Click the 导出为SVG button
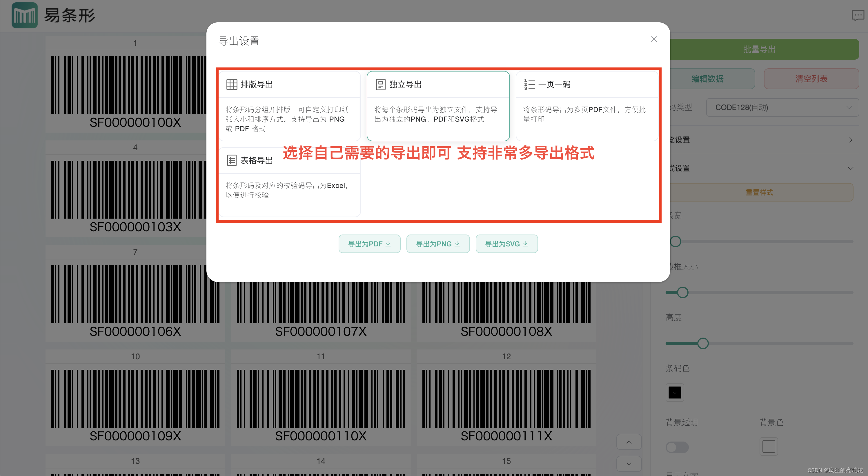 point(506,244)
